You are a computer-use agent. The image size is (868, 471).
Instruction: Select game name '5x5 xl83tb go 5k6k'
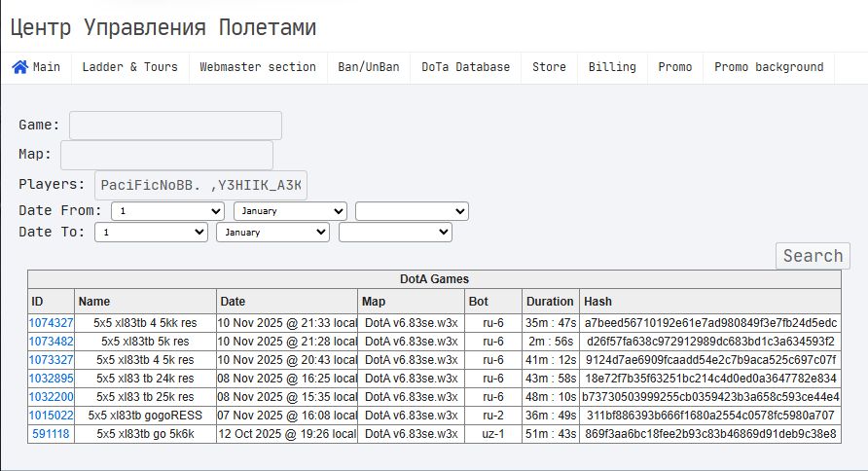pos(145,434)
